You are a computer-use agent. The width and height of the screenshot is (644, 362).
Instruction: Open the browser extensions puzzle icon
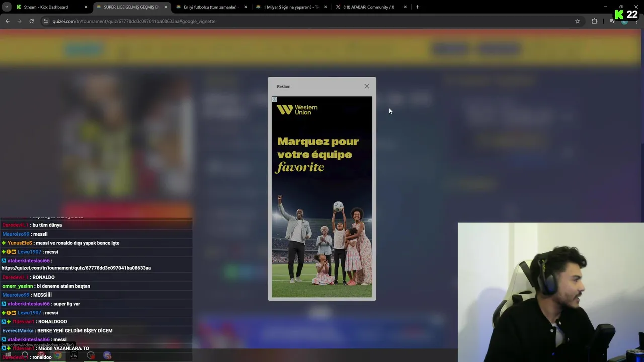tap(595, 21)
